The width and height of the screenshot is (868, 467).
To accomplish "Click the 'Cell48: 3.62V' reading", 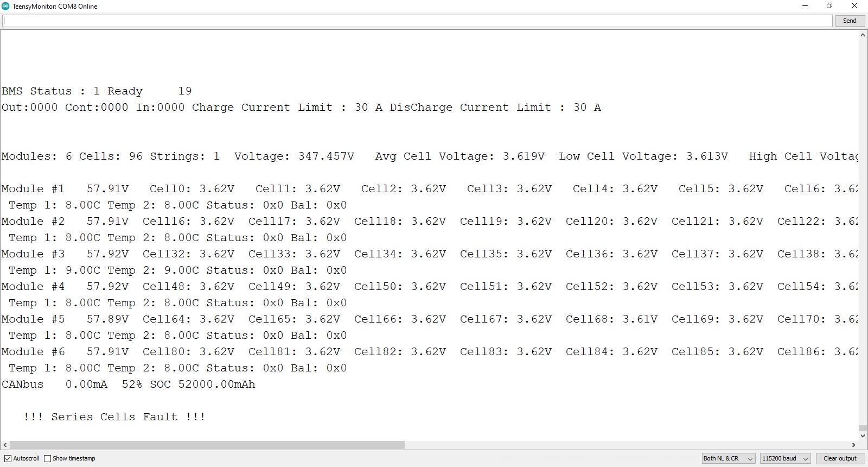I will click(188, 287).
